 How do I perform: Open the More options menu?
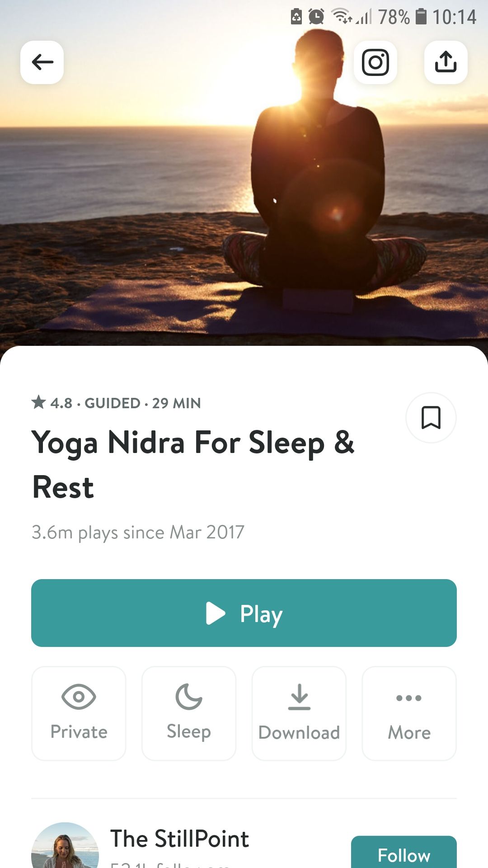point(409,713)
